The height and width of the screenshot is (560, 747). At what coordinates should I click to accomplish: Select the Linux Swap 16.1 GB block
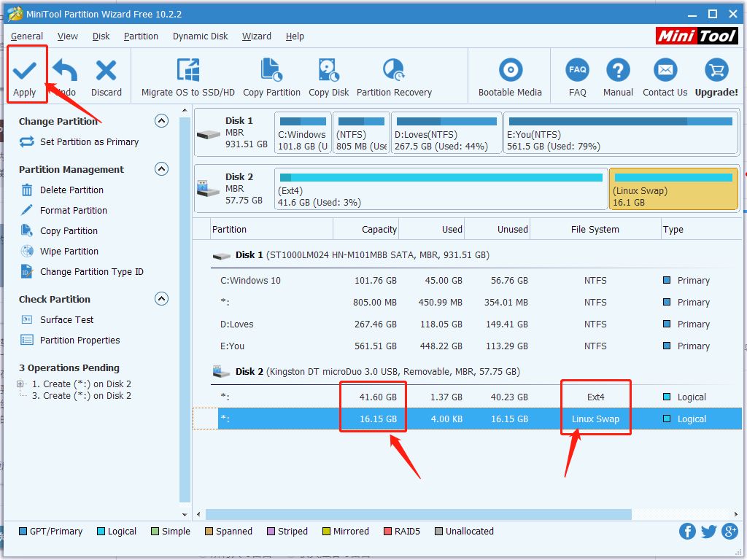click(x=673, y=189)
